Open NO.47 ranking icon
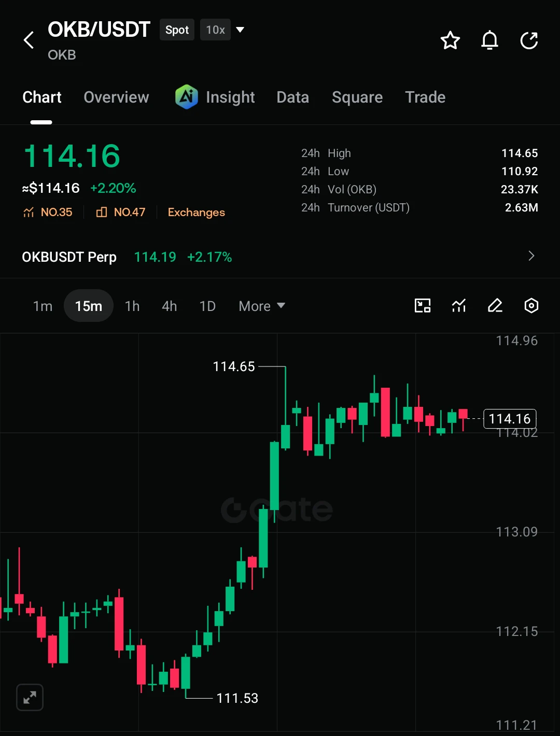Viewport: 560px width, 736px height. (x=102, y=212)
